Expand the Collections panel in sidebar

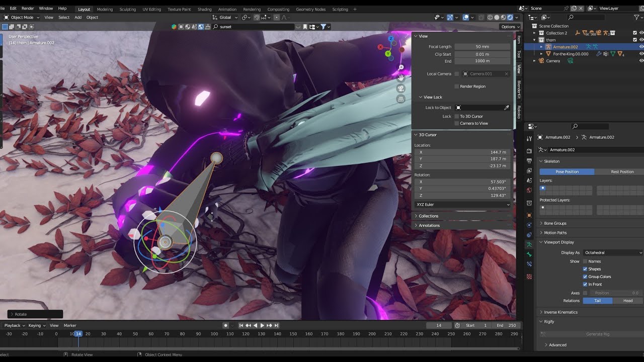click(428, 216)
